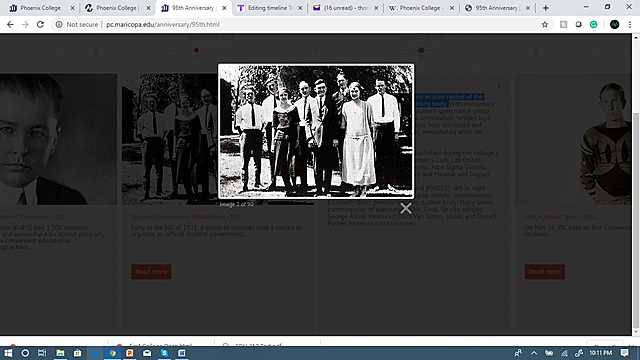The width and height of the screenshot is (640, 360).
Task: Bookmark this page with the star icon
Action: click(x=545, y=24)
